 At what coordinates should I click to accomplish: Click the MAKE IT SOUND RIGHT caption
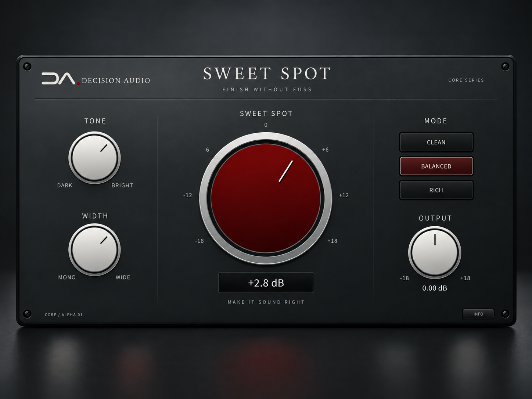point(266,302)
